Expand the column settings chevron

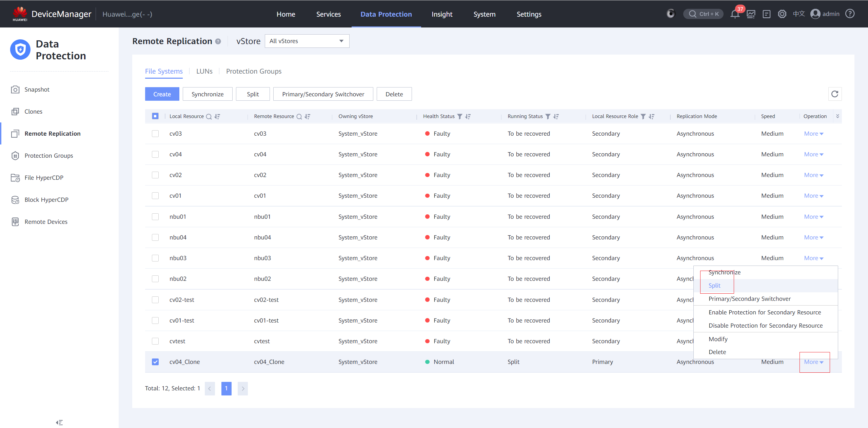837,116
